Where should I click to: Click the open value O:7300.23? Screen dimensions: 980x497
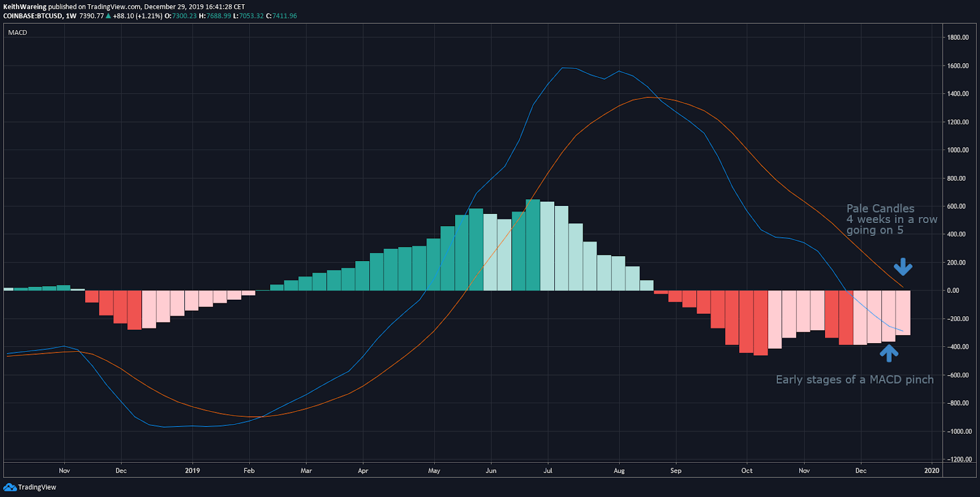(180, 16)
